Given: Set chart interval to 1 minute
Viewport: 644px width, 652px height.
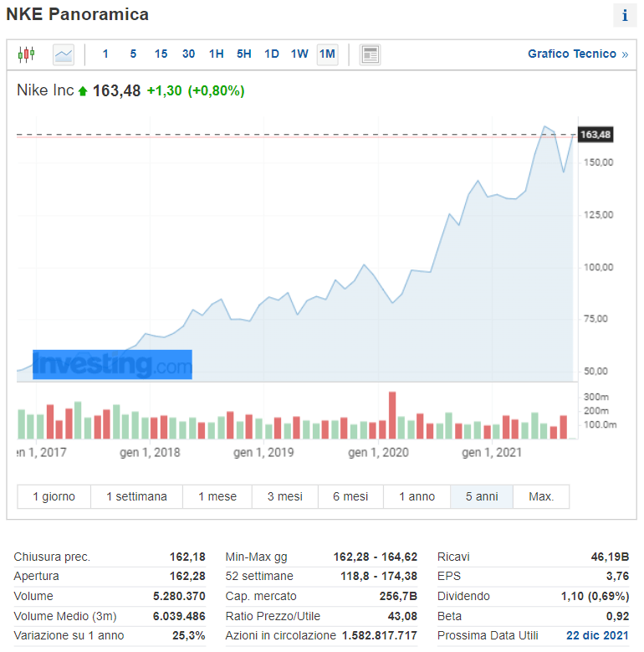Looking at the screenshot, I should 105,54.
